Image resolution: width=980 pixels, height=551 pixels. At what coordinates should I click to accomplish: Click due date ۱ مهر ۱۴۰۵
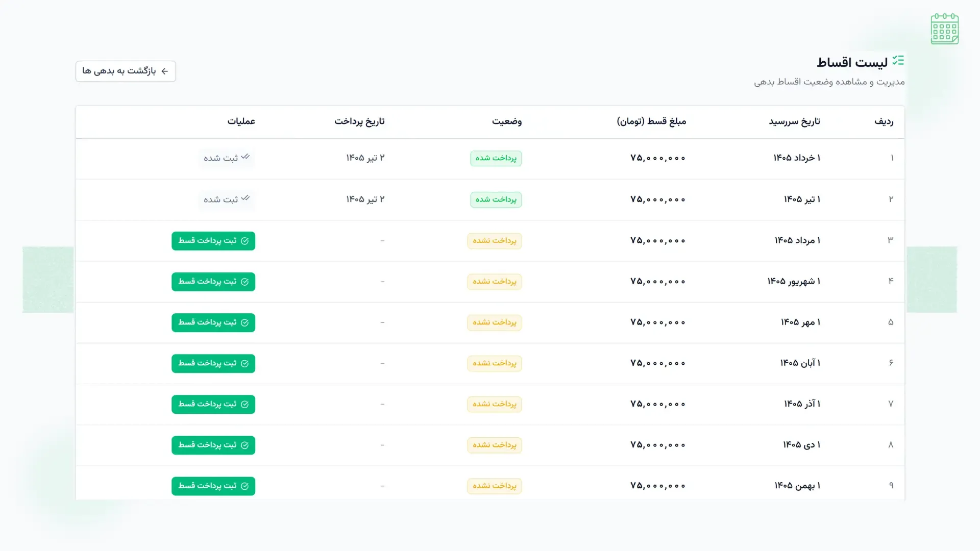800,322
